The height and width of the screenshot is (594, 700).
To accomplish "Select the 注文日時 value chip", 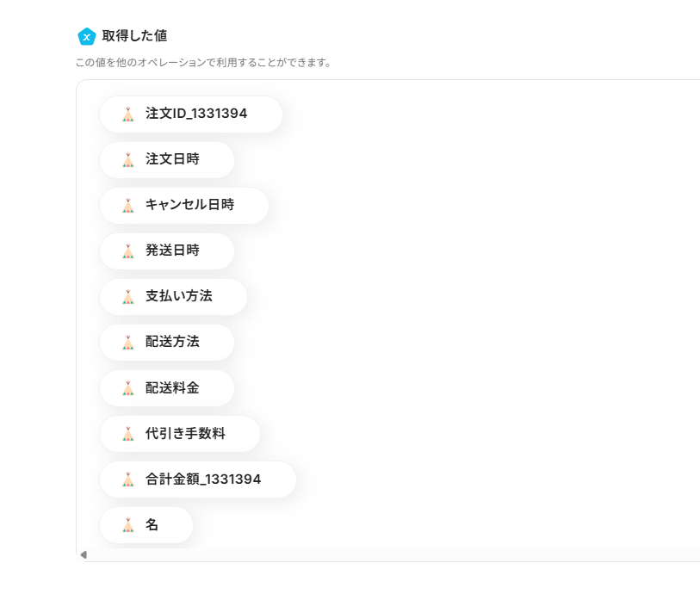I will pyautogui.click(x=172, y=160).
